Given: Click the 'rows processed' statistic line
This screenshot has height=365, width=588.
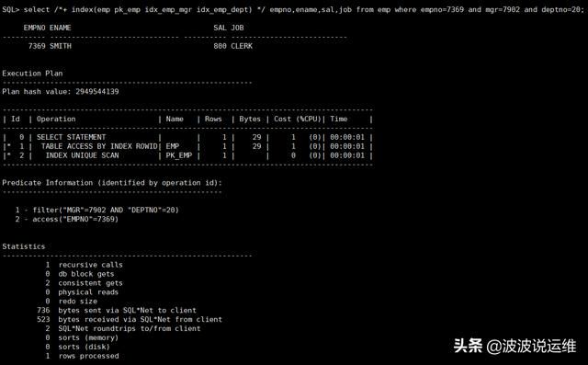Looking at the screenshot, I should pos(82,356).
